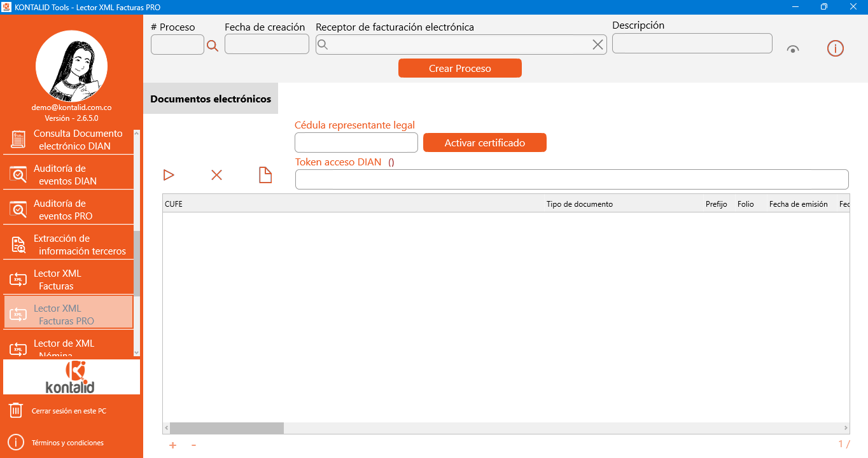Click the Lector de XML Nómina icon
The image size is (868, 458).
pos(18,349)
